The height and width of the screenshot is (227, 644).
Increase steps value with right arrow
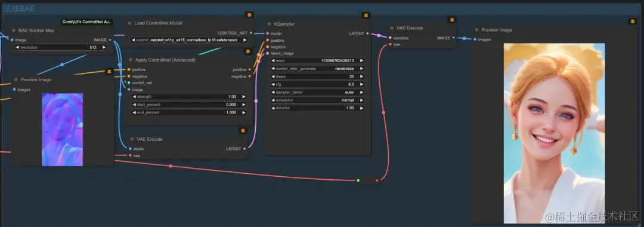click(x=361, y=76)
